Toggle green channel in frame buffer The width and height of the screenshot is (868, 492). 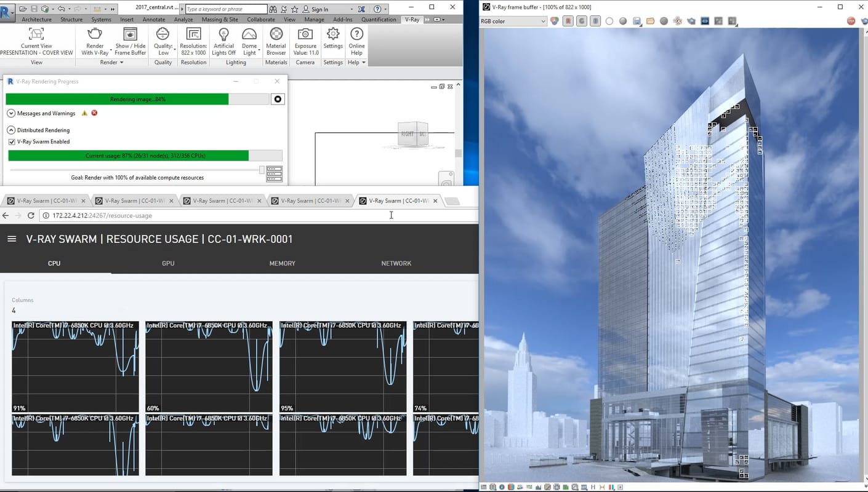click(x=582, y=21)
